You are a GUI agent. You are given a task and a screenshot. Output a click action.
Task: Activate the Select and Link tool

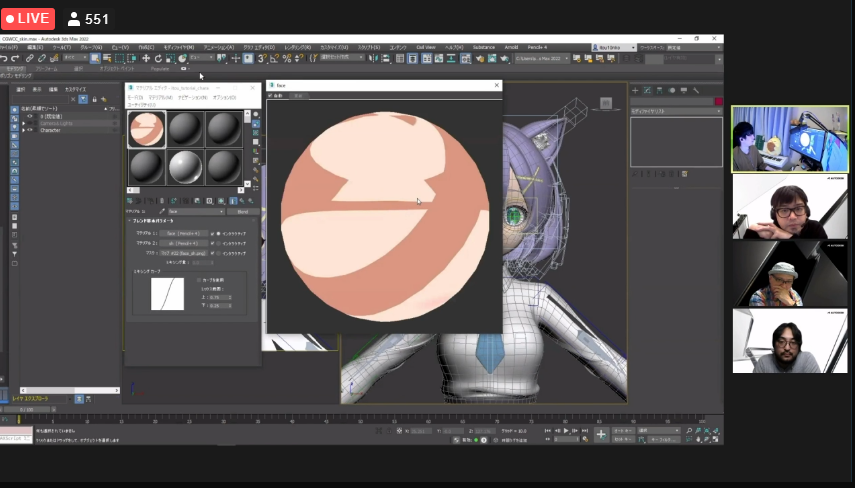pyautogui.click(x=29, y=58)
